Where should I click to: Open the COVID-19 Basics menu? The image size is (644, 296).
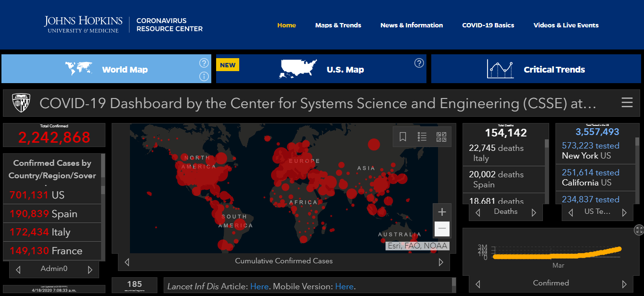pyautogui.click(x=488, y=25)
